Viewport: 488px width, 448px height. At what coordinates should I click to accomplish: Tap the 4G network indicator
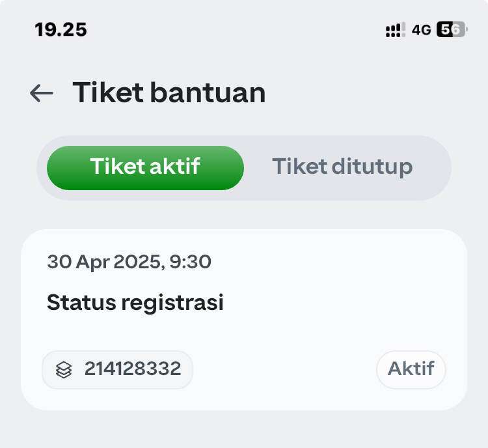[421, 30]
